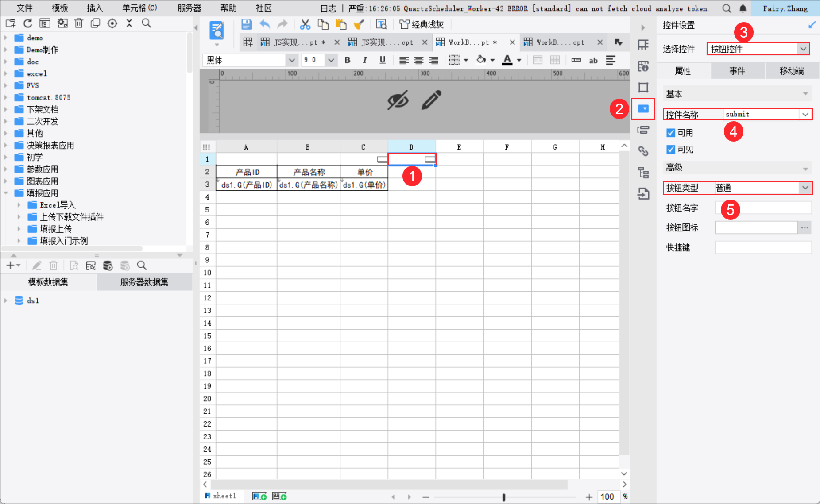The image size is (820, 504).
Task: Click the zoom out minus button
Action: coord(425,497)
